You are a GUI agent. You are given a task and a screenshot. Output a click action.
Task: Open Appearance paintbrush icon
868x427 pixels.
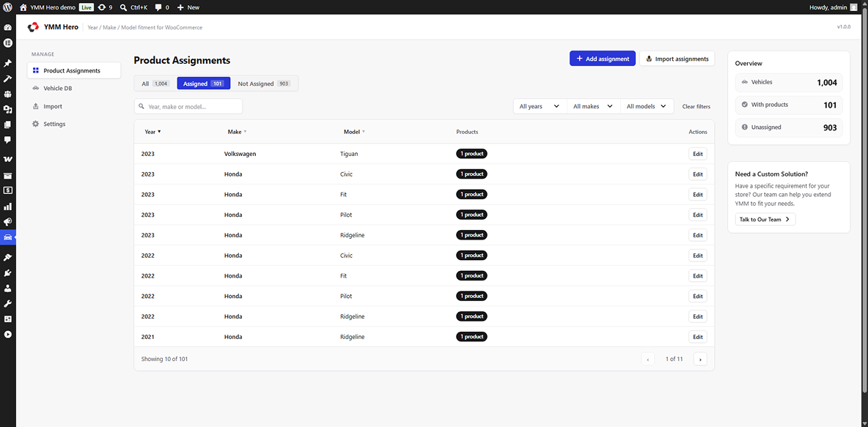pyautogui.click(x=8, y=257)
